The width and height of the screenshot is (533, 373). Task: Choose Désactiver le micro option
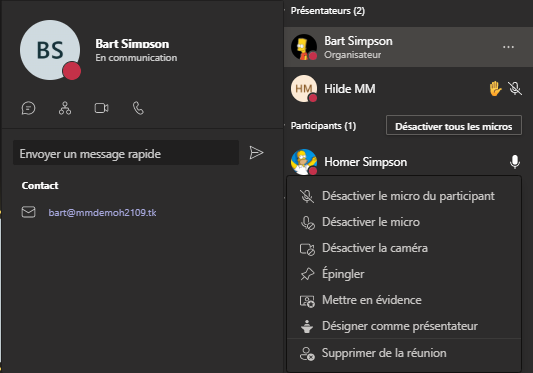coord(404,222)
